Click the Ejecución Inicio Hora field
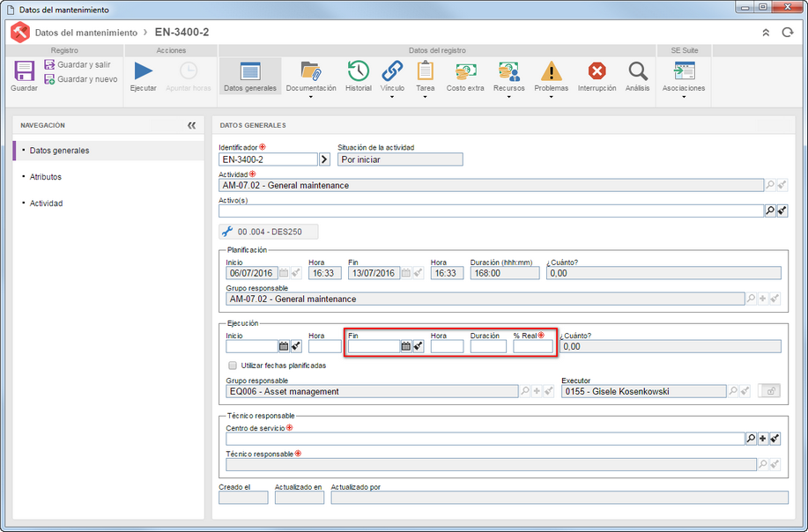 coord(324,347)
